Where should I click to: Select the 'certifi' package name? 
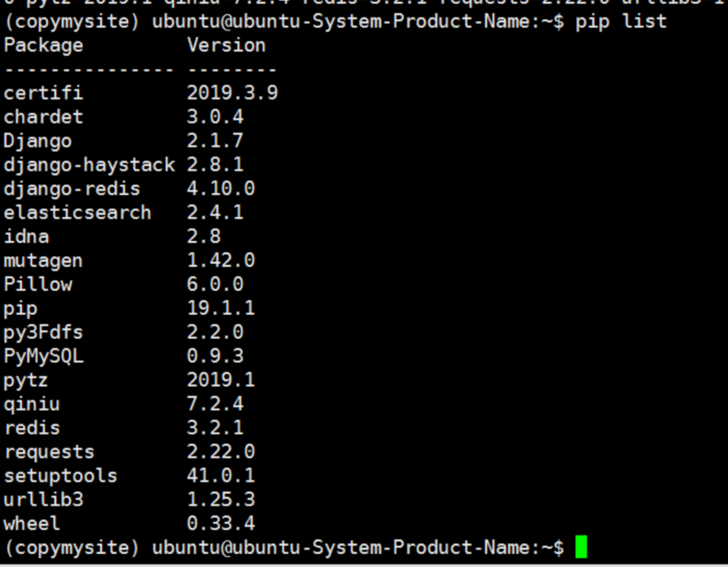click(x=43, y=93)
